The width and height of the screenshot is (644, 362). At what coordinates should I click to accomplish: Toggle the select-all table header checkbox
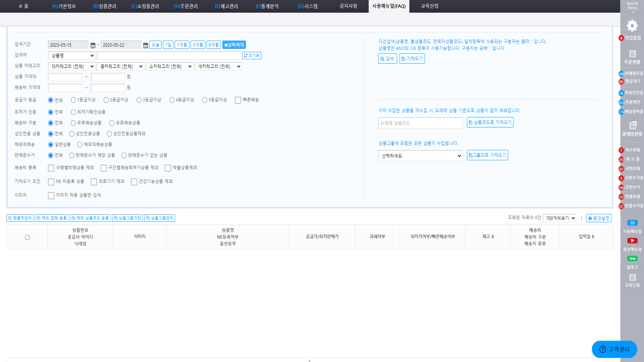tap(27, 237)
